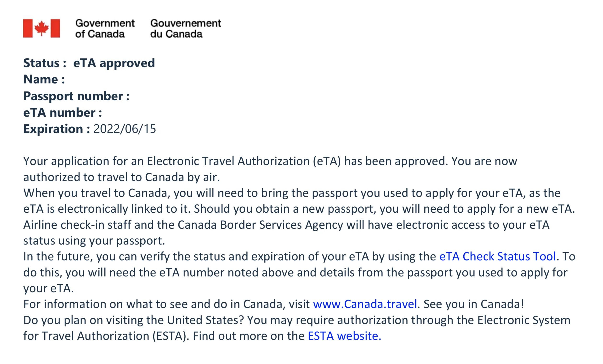This screenshot has width=603, height=364.
Task: Open the ESTA website link
Action: tap(344, 336)
